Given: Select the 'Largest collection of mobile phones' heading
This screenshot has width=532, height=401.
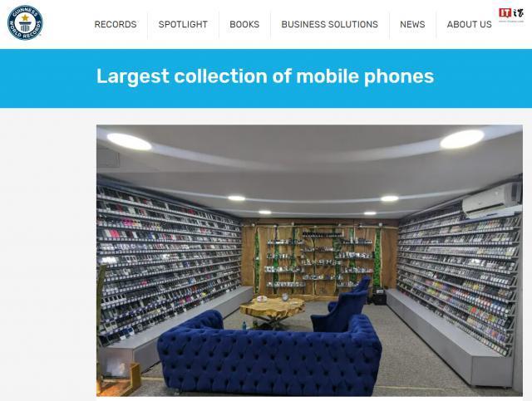Looking at the screenshot, I should pos(265,76).
